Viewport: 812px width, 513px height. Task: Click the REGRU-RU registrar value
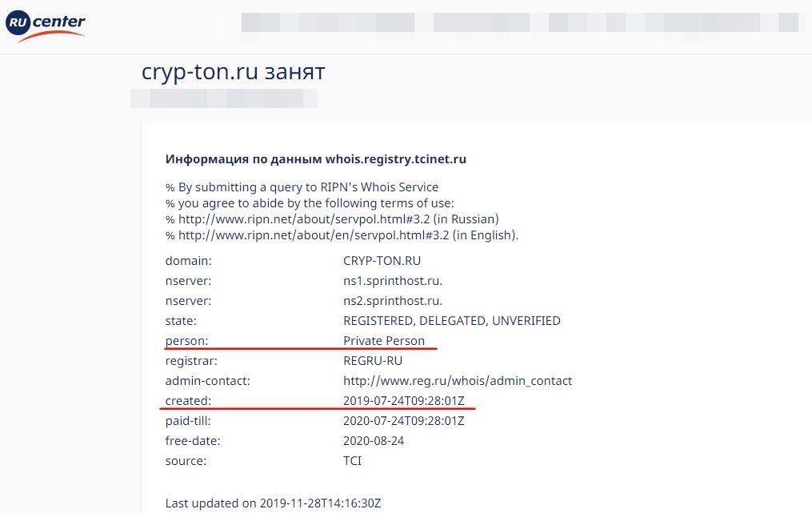pyautogui.click(x=374, y=361)
